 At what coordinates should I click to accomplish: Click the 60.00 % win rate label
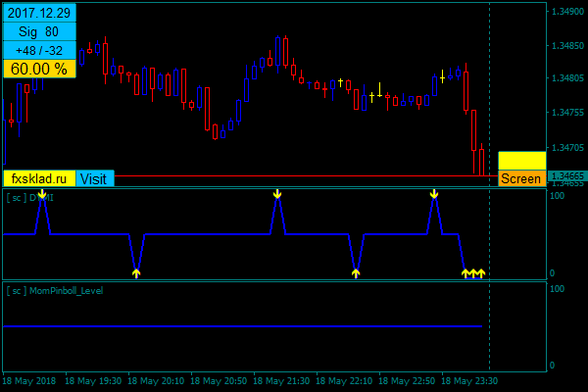coord(39,69)
